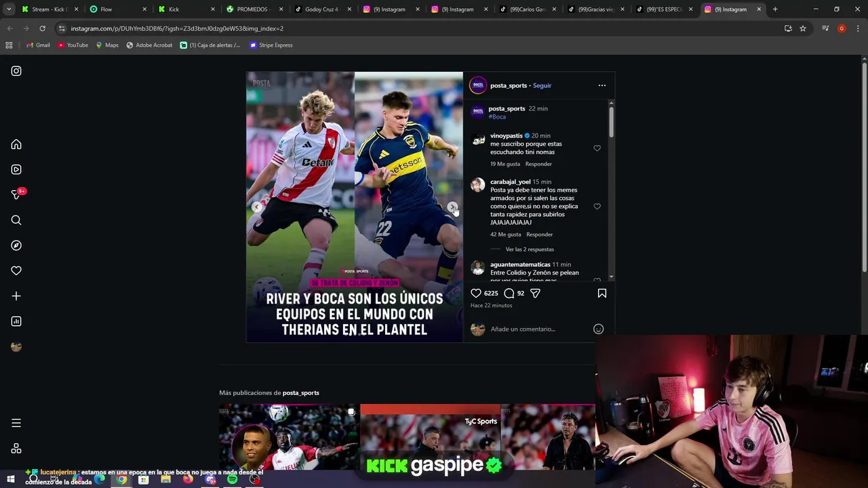The height and width of the screenshot is (488, 868).
Task: Reply to carabajal_yoel comment
Action: pyautogui.click(x=540, y=235)
